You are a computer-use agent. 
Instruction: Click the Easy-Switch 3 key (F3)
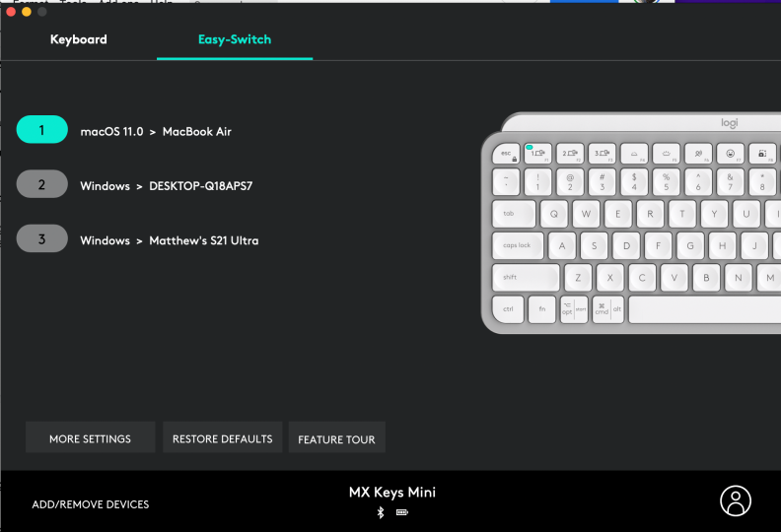tap(603, 154)
